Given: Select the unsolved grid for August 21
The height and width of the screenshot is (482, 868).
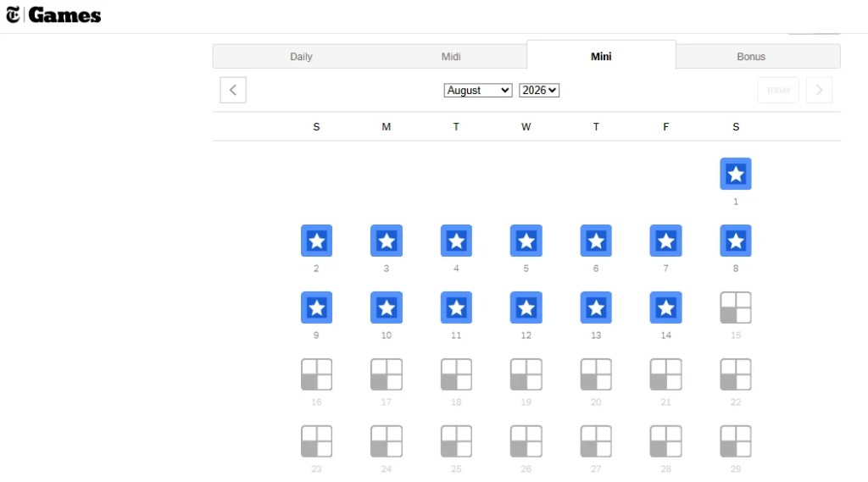Looking at the screenshot, I should (x=665, y=374).
